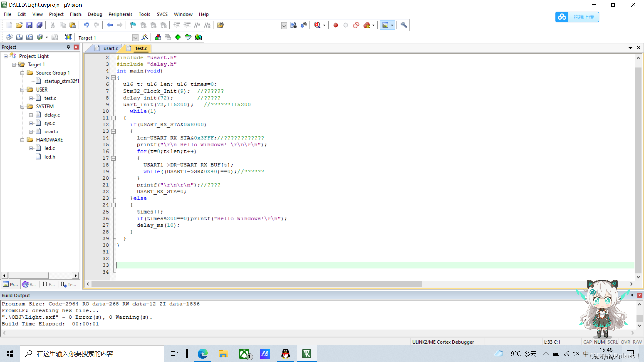
Task: Click QQ icon in Windows taskbar
Action: click(x=285, y=353)
